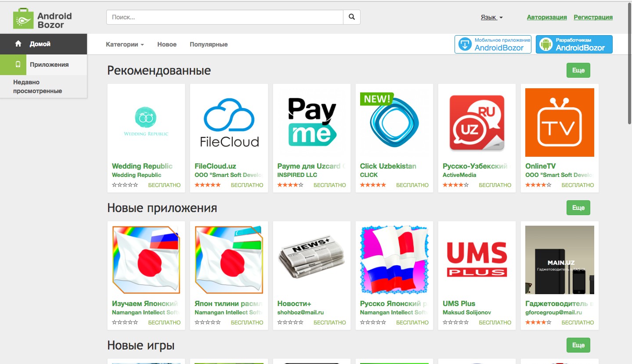Click the star rating under FileCloud.uz
This screenshot has width=632, height=364.
click(208, 185)
